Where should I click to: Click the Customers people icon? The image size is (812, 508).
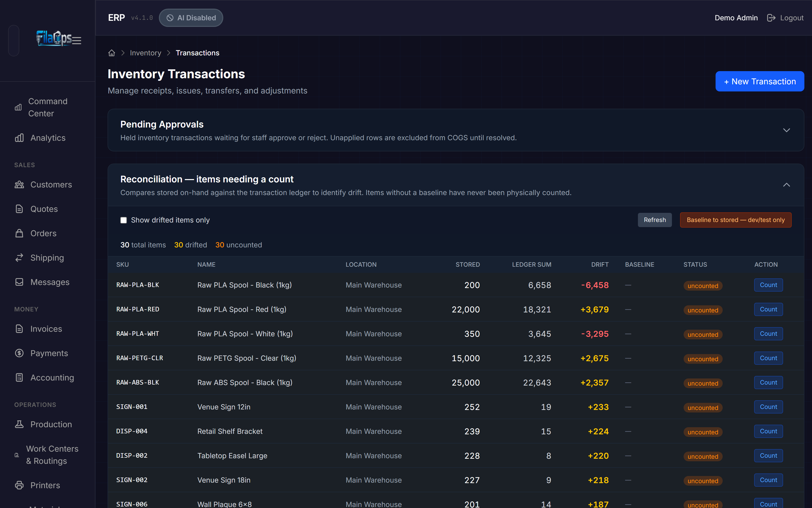[x=19, y=184]
